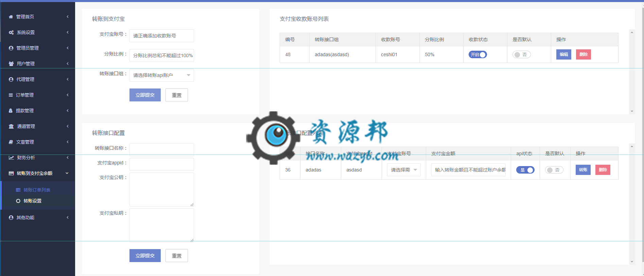Screen dimensions: 644x276
Task: Click 删除 for account 48
Action: tap(584, 54)
